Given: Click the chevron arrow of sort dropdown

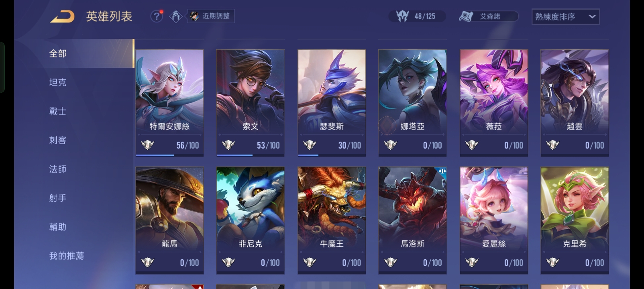Looking at the screenshot, I should pyautogui.click(x=592, y=16).
